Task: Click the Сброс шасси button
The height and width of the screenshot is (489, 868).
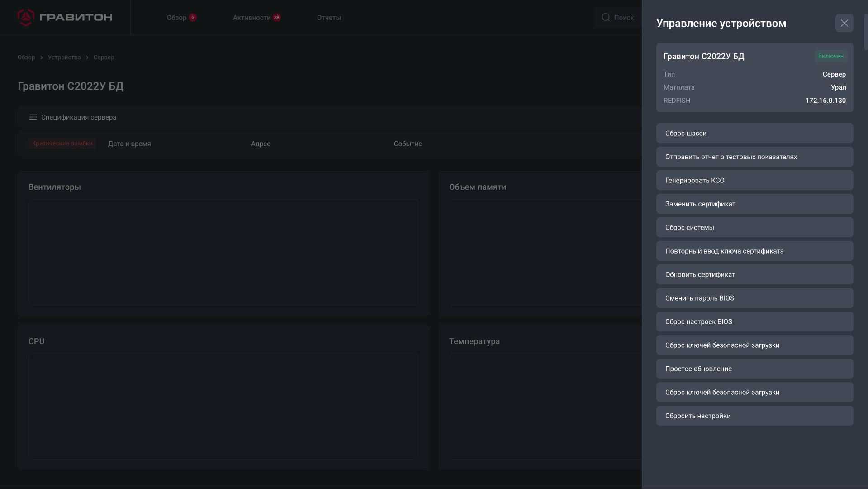Action: [x=754, y=134]
